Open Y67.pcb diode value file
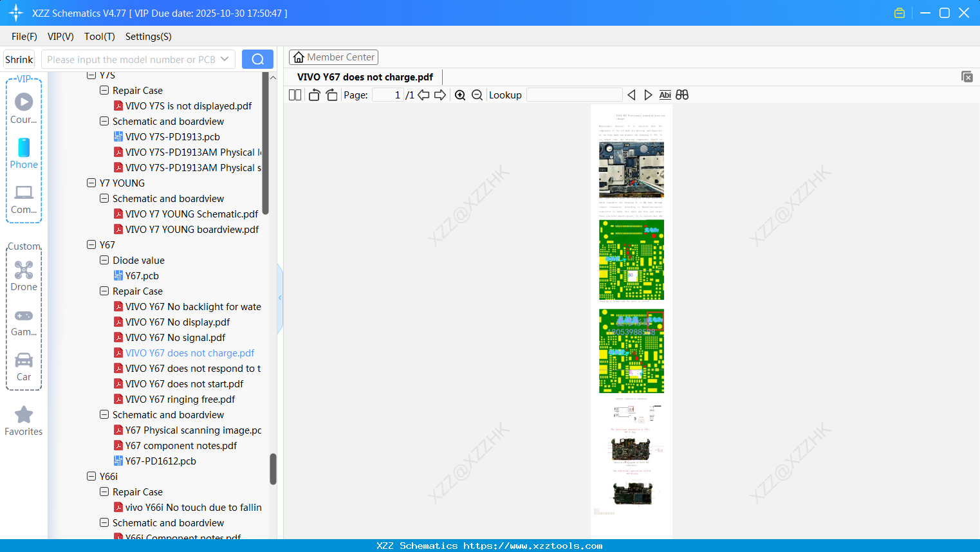The width and height of the screenshot is (980, 552). (142, 276)
